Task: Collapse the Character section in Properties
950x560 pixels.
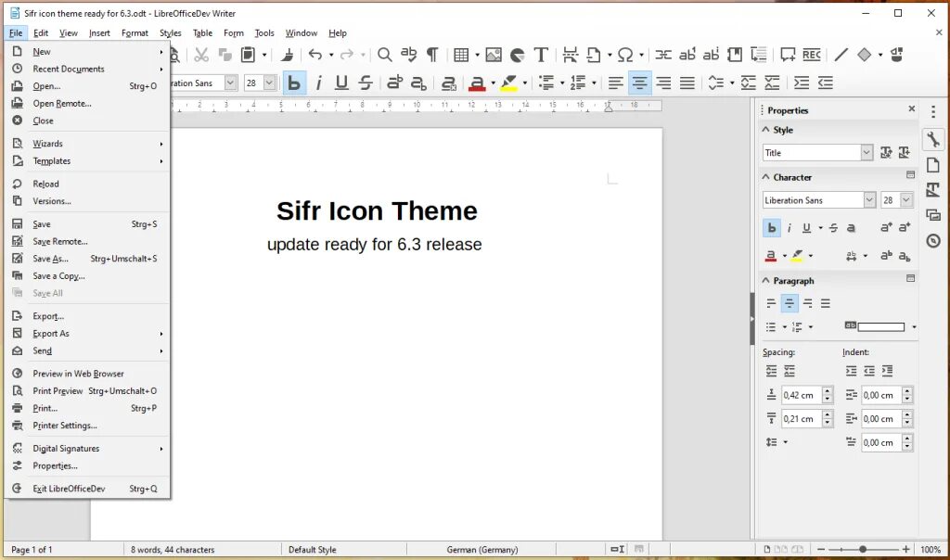Action: click(765, 177)
